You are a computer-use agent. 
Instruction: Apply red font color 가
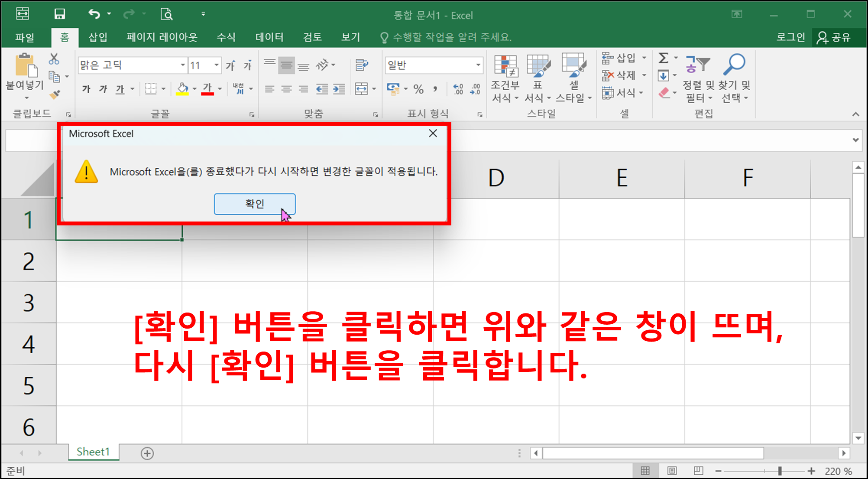[207, 89]
